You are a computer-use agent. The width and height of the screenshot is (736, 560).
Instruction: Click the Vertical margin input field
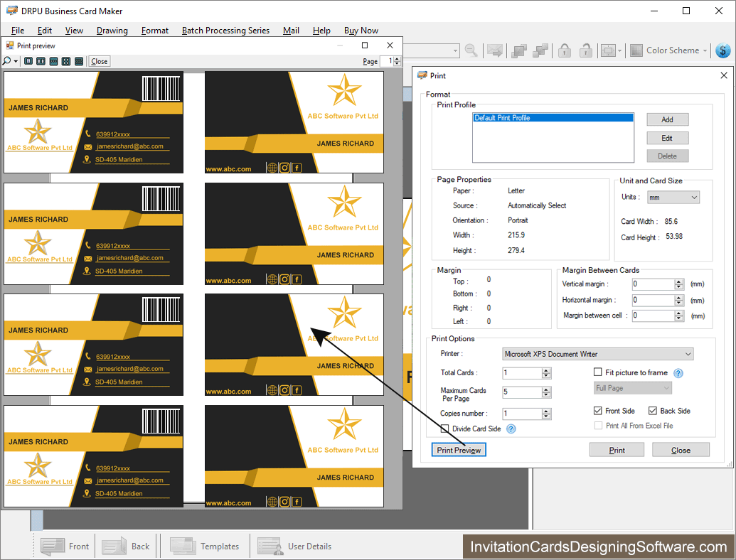pos(653,284)
